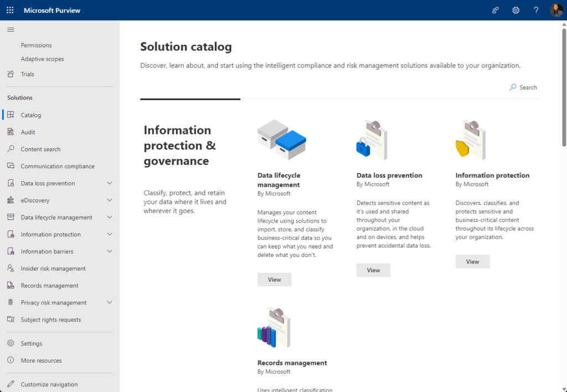Image resolution: width=567 pixels, height=392 pixels.
Task: Click the Audit icon in sidebar
Action: coord(11,132)
